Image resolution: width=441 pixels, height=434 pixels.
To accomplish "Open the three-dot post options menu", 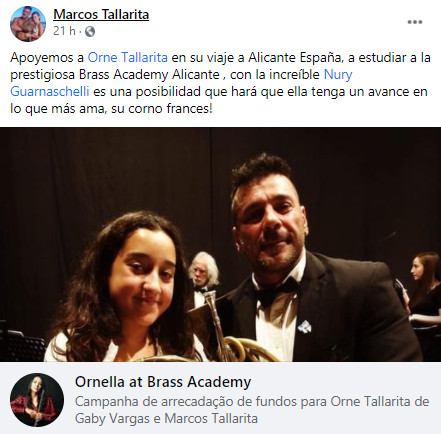I will click(415, 22).
